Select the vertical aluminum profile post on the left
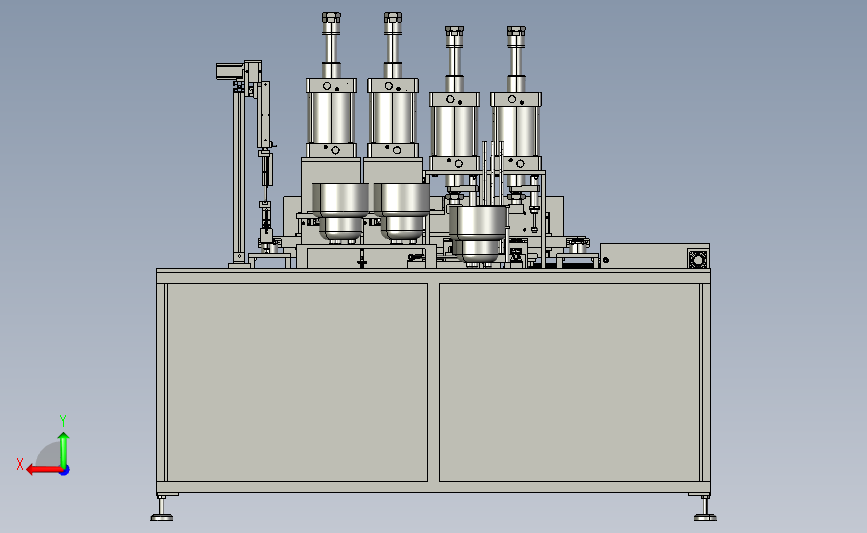Image resolution: width=867 pixels, height=533 pixels. 239,177
